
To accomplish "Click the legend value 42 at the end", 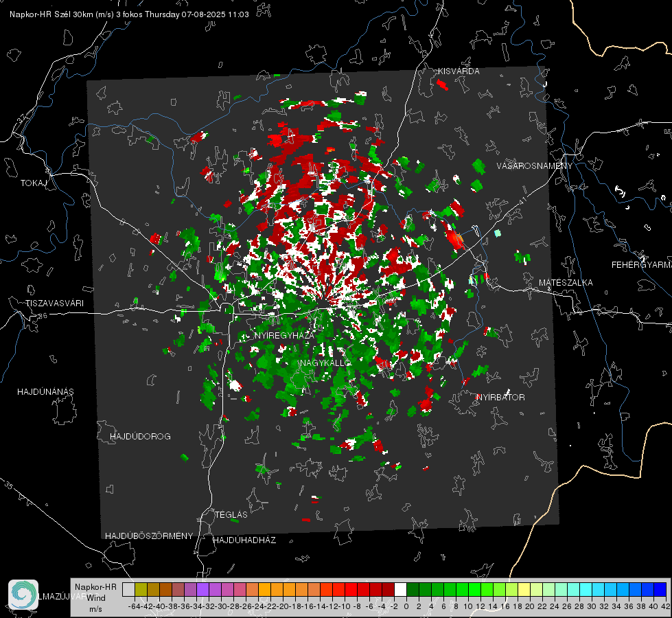I will [x=666, y=606].
